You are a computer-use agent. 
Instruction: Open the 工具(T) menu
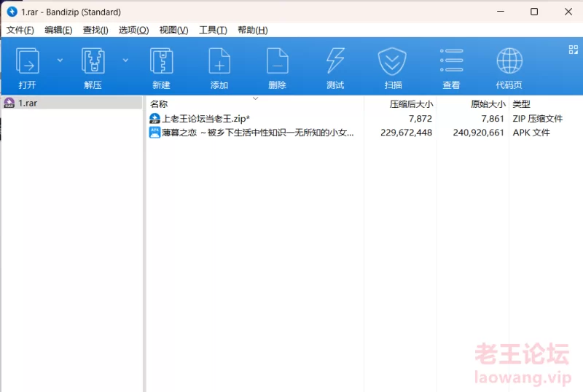tap(213, 30)
